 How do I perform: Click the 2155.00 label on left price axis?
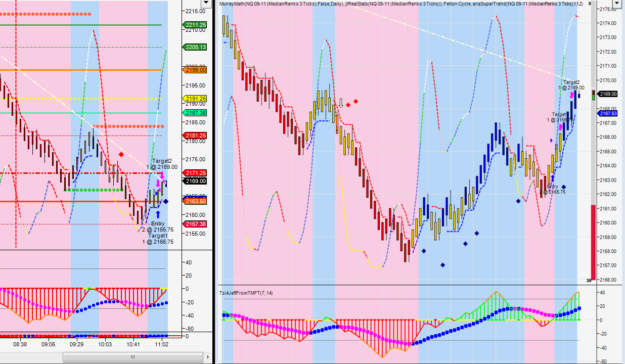[x=195, y=234]
